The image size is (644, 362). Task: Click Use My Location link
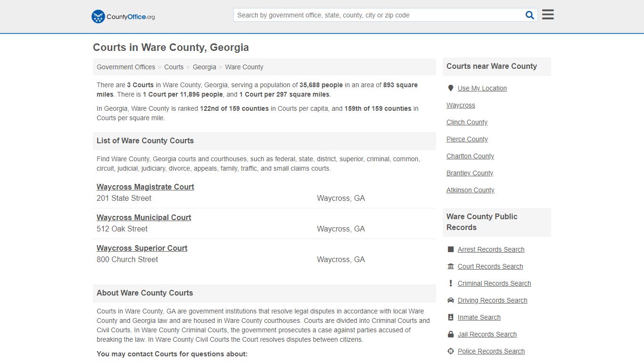[482, 88]
